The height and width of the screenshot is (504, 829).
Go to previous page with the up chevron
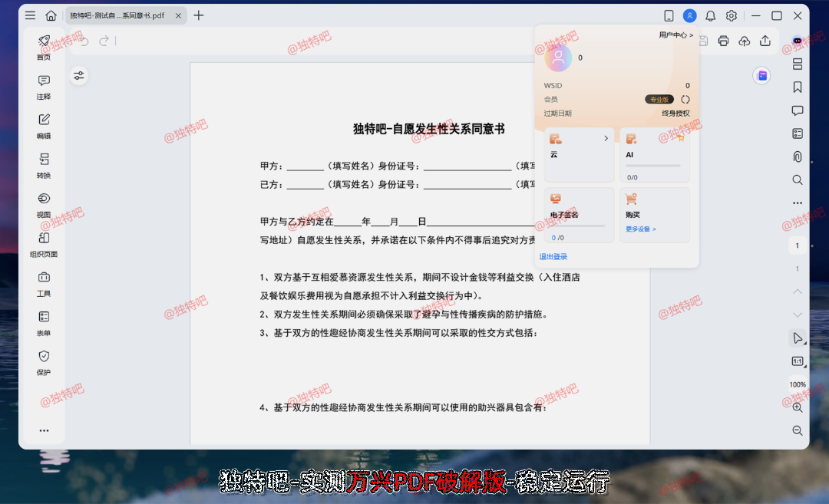click(x=798, y=292)
